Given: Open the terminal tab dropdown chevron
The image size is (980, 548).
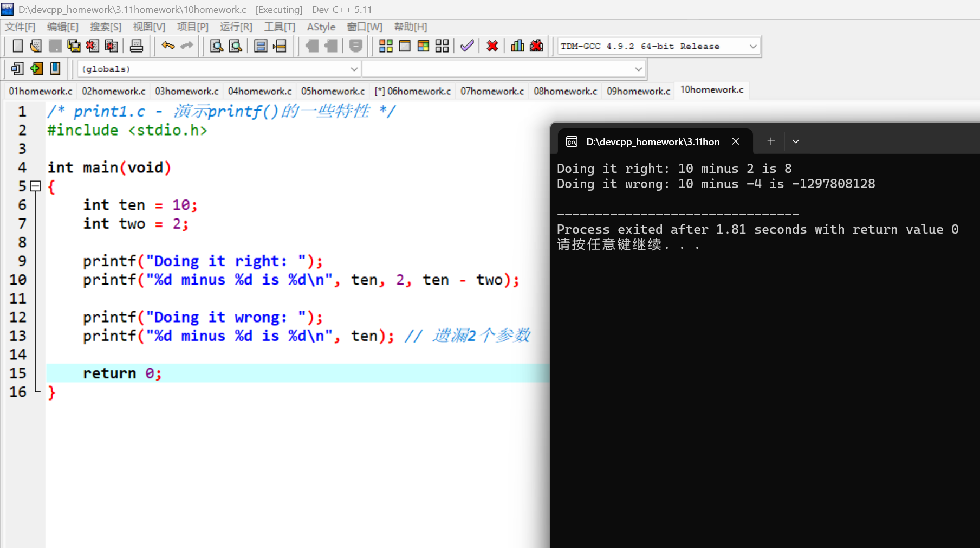Looking at the screenshot, I should 796,141.
